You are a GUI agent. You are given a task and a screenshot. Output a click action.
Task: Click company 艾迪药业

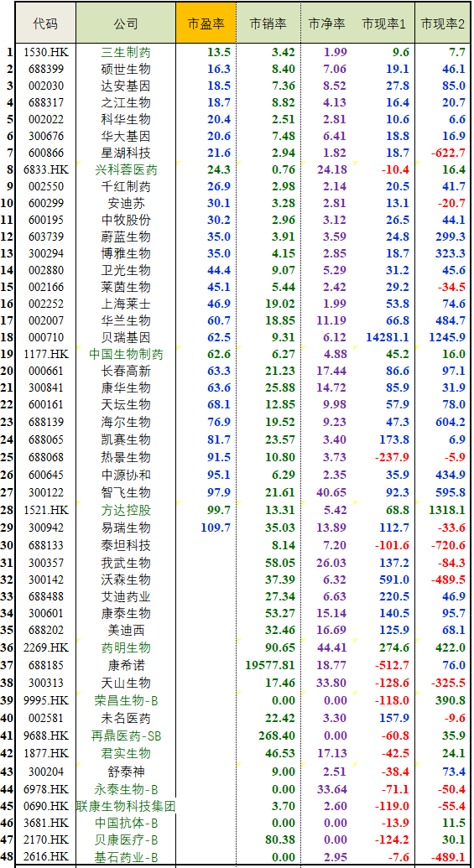click(126, 596)
